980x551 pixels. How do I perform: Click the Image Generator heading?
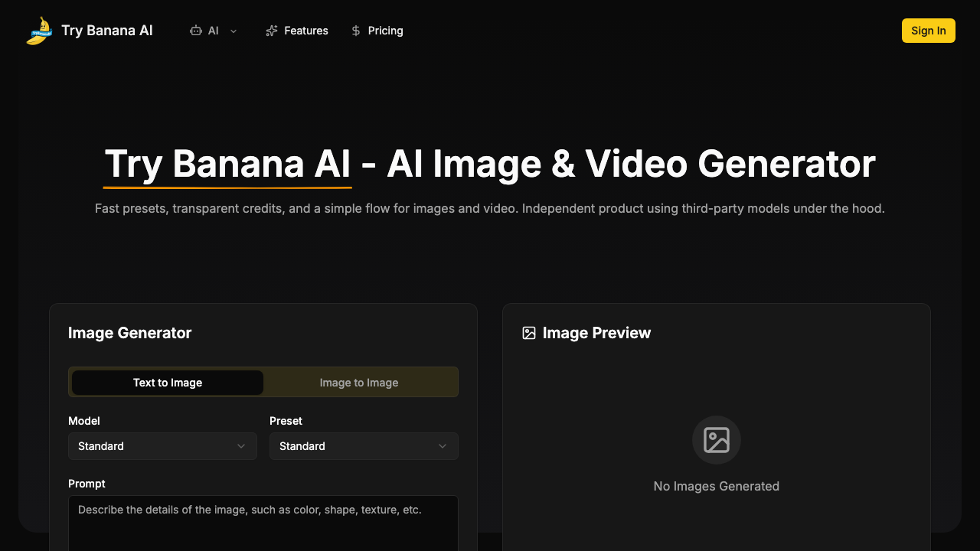(130, 333)
